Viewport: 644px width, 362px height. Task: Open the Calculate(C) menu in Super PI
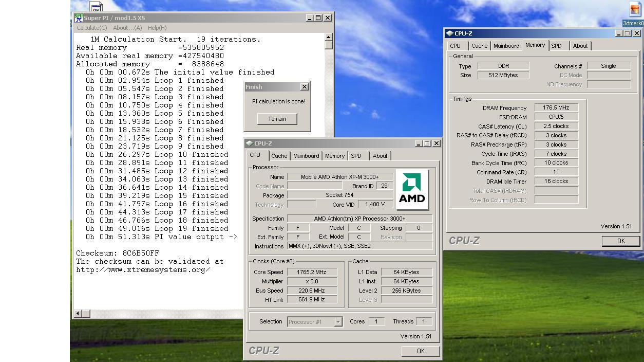point(92,28)
